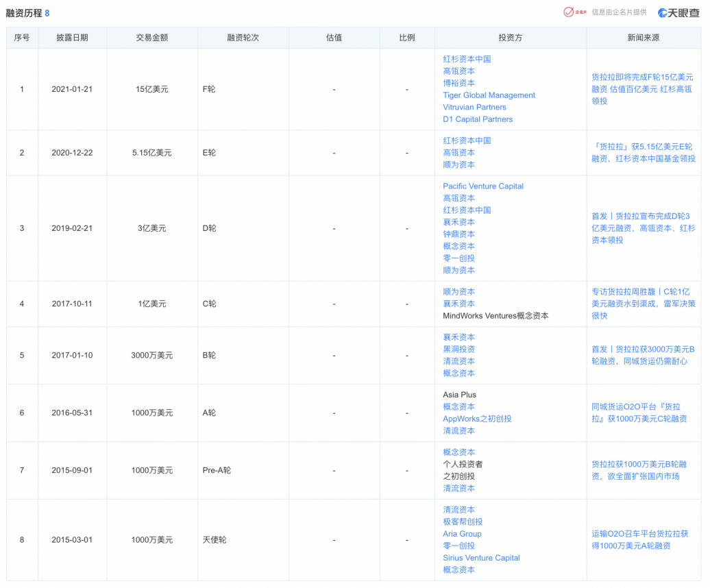710x588 pixels.
Task: Open 零一创投 link in D轮 row
Action: 458,258
